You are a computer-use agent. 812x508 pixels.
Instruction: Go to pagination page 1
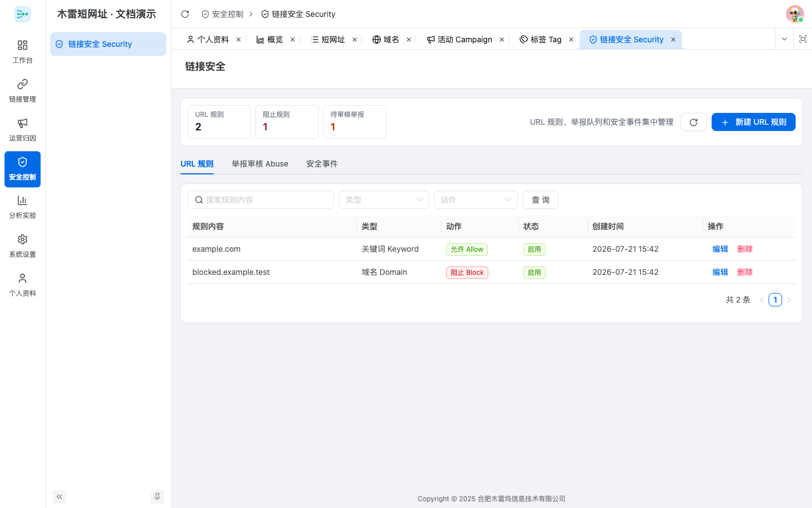click(775, 300)
